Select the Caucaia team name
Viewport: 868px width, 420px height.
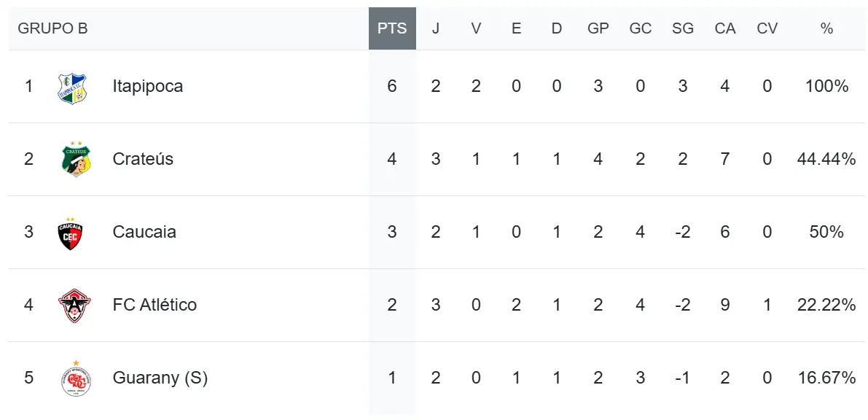[x=144, y=232]
